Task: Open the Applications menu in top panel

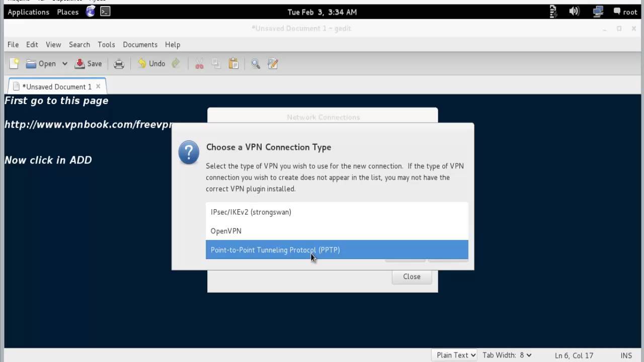Action: [29, 12]
